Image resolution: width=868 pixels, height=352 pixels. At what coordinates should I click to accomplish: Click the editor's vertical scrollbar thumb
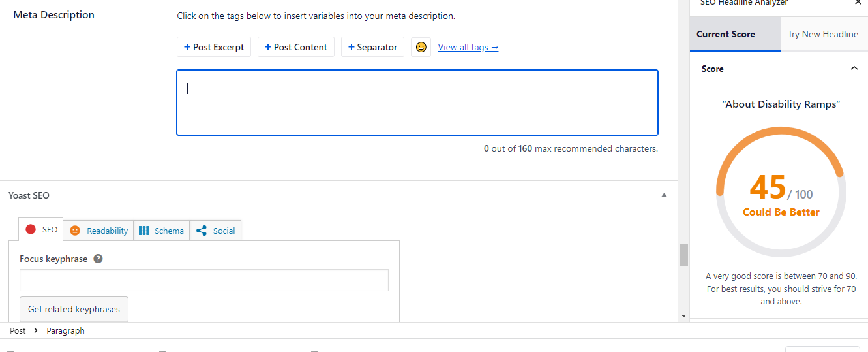(x=683, y=255)
